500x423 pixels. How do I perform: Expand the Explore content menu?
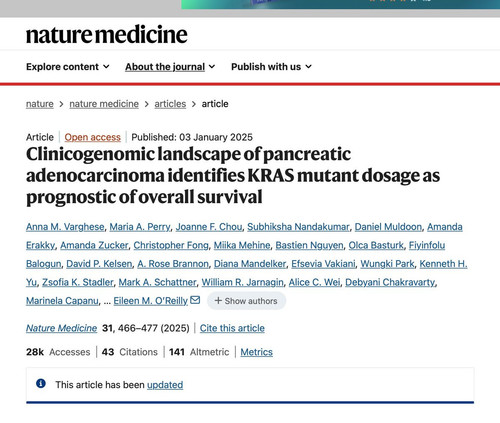(68, 67)
